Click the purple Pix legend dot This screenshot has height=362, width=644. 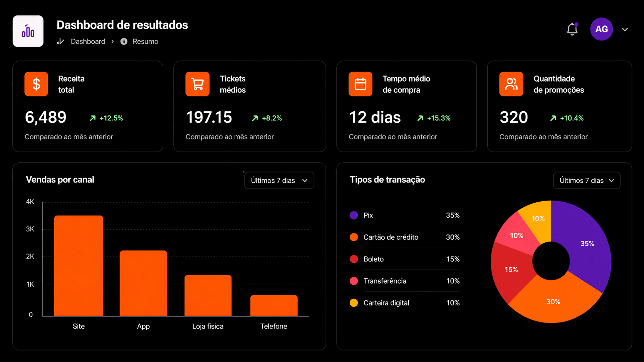coord(353,215)
